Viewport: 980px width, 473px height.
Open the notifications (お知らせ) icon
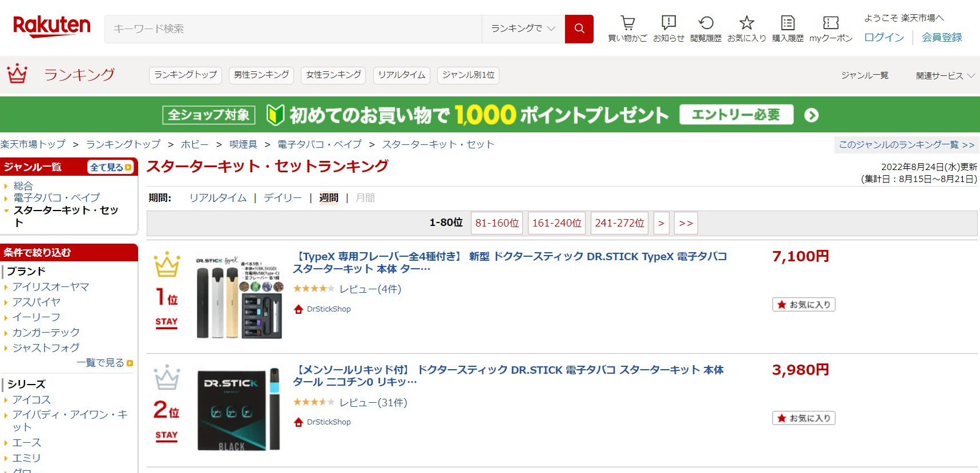[x=668, y=23]
